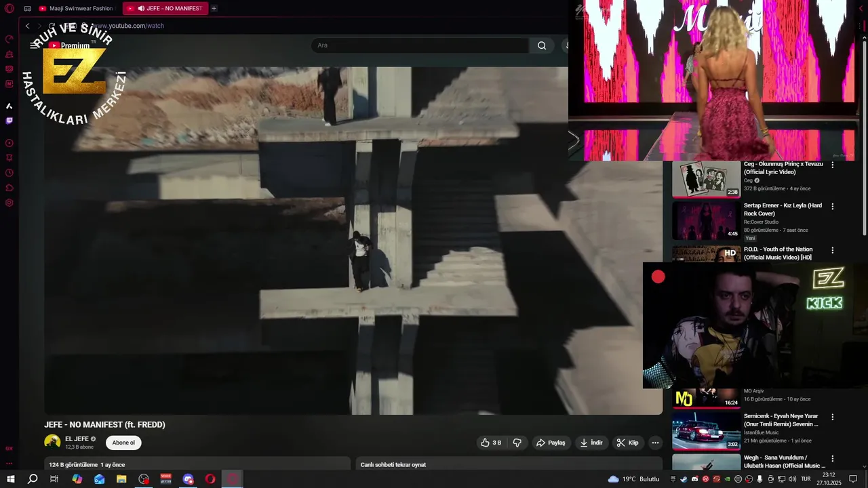868x488 pixels.
Task: Click the main video player area
Action: 353,241
